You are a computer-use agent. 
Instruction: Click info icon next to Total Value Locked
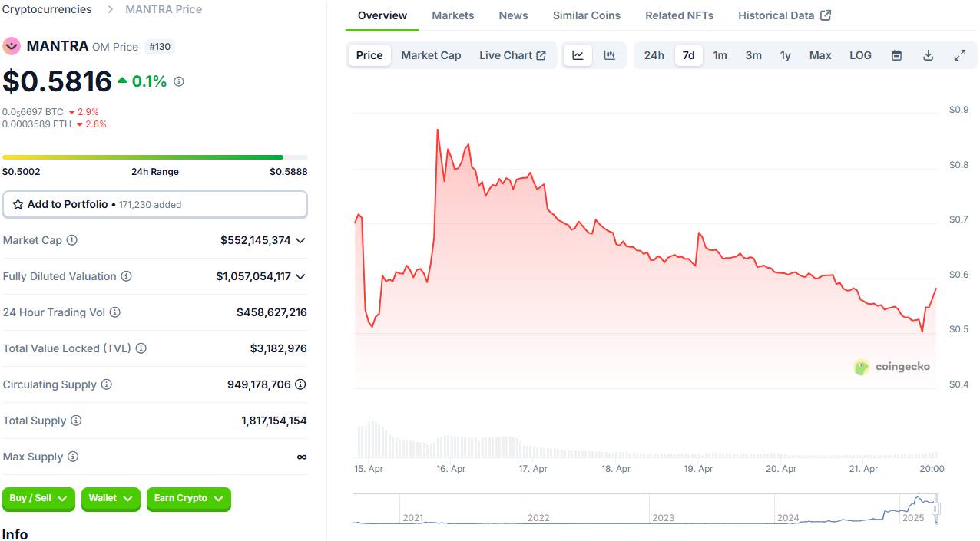(x=141, y=348)
